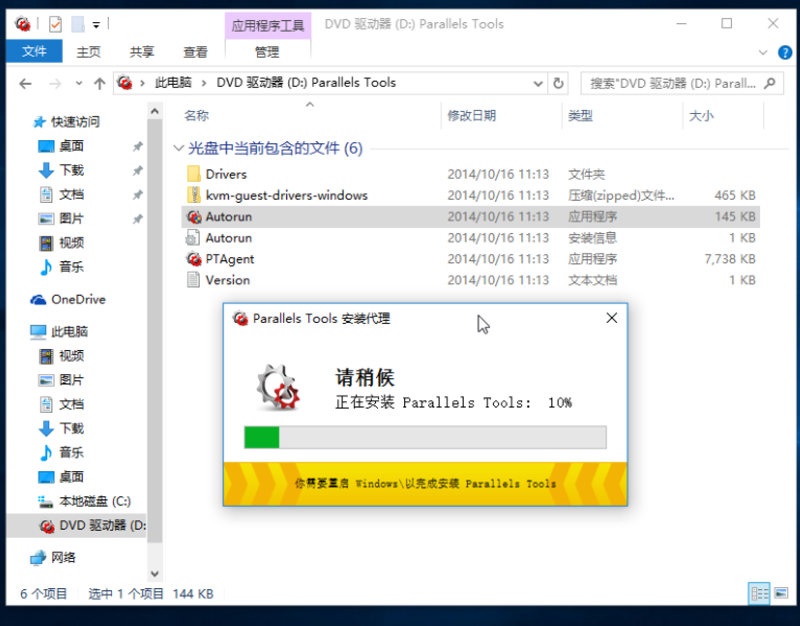Click 此电脑 in the address bar
The width and height of the screenshot is (800, 626).
pyautogui.click(x=173, y=83)
